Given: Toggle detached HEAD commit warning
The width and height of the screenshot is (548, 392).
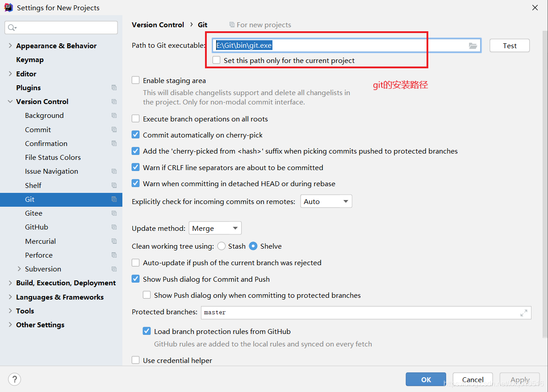Looking at the screenshot, I should coord(136,183).
